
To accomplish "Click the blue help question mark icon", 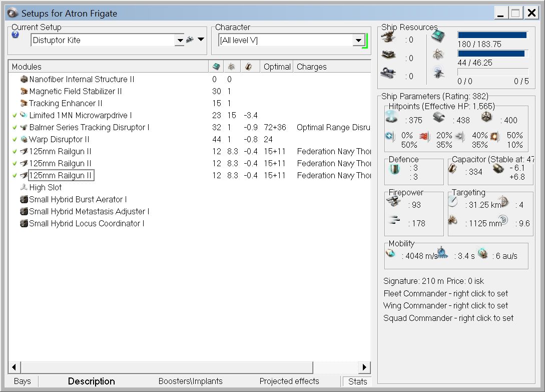I will 15,35.
